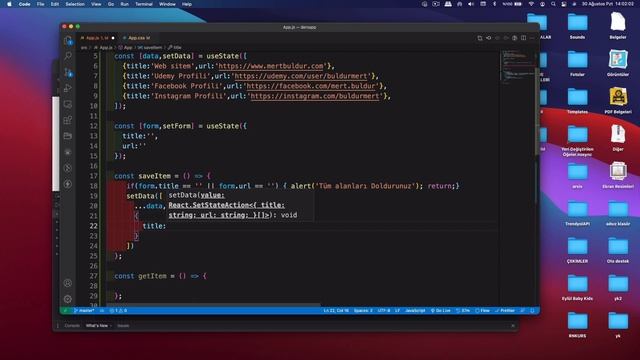Click the Wi-Fi icon in the menu bar

[531, 4]
